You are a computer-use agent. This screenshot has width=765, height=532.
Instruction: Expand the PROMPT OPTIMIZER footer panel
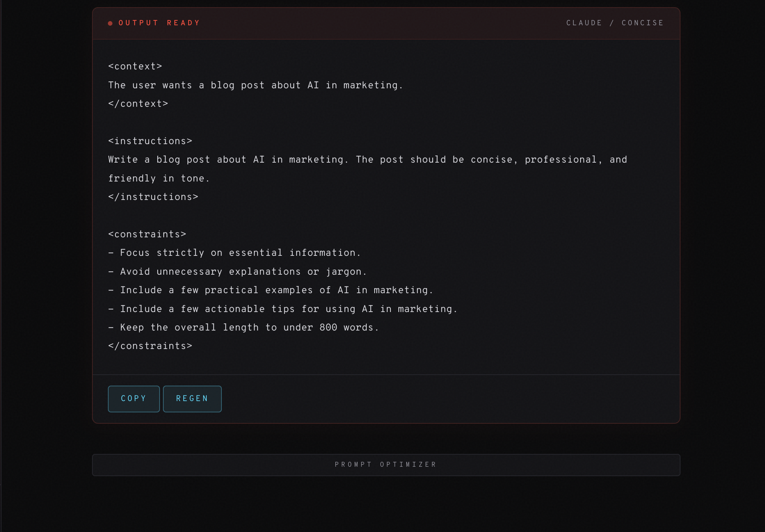pyautogui.click(x=386, y=464)
